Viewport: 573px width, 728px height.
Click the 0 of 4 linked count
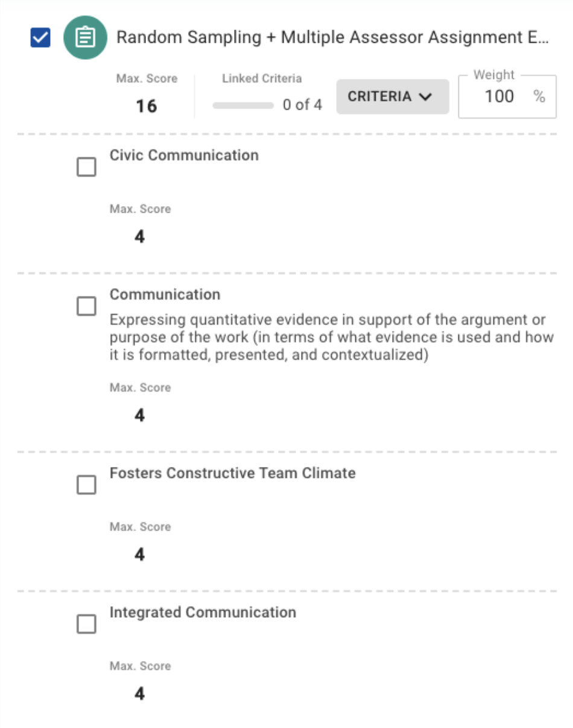(x=302, y=105)
